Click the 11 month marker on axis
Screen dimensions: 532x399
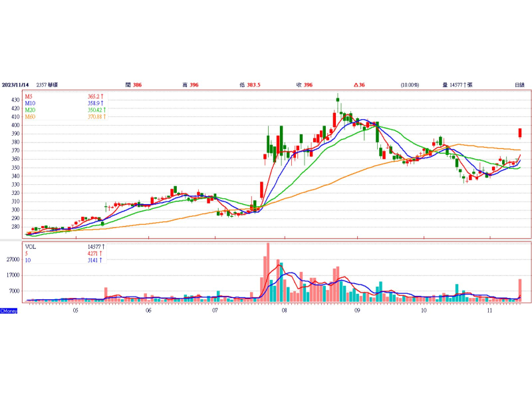coord(489,310)
